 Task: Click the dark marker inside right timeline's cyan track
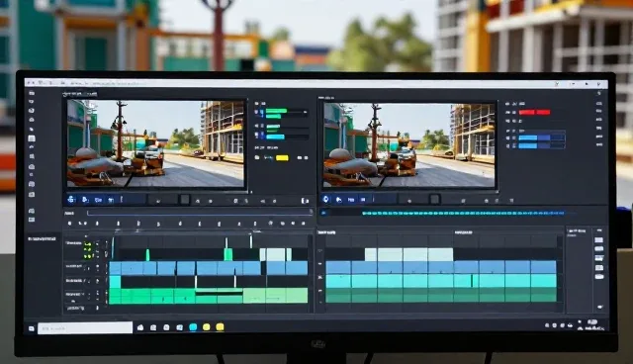click(472, 281)
